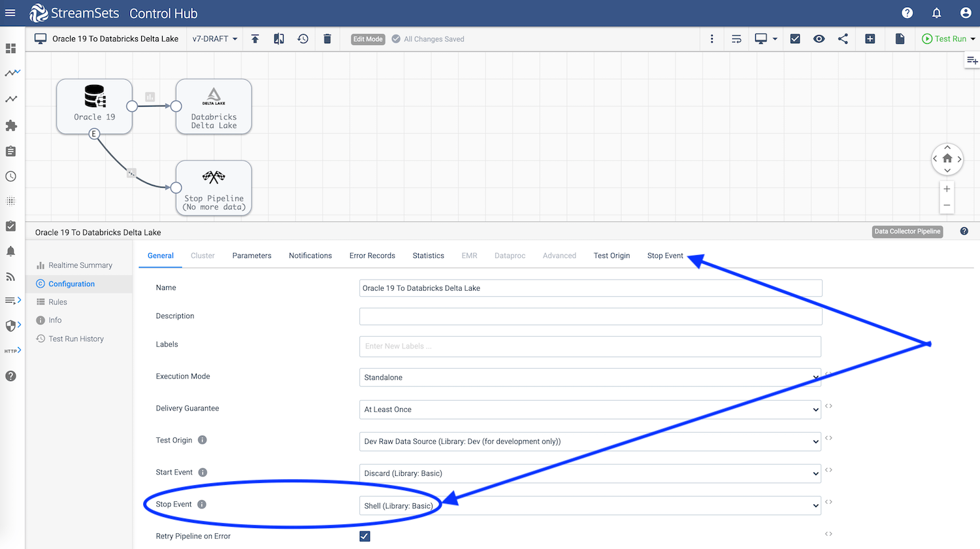Open the Delivery Guarantee dropdown

(590, 409)
